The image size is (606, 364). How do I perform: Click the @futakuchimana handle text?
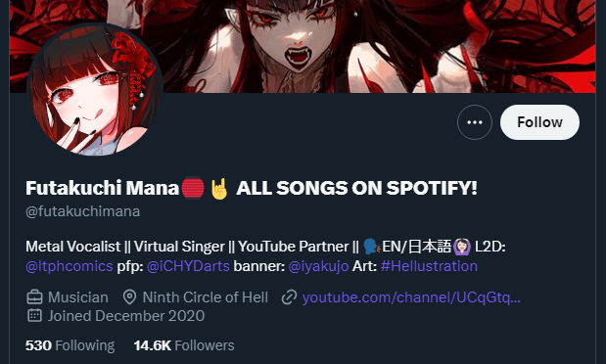[82, 211]
